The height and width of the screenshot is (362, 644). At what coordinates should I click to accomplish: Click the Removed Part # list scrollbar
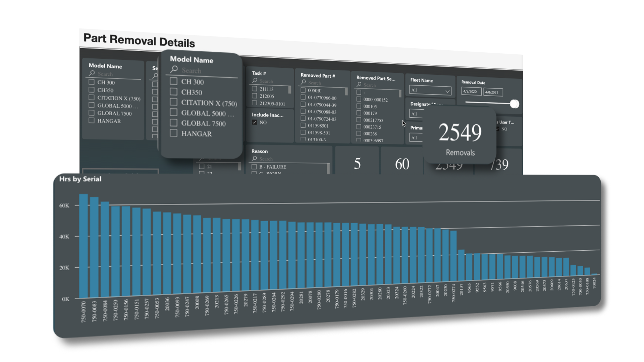[x=346, y=92]
